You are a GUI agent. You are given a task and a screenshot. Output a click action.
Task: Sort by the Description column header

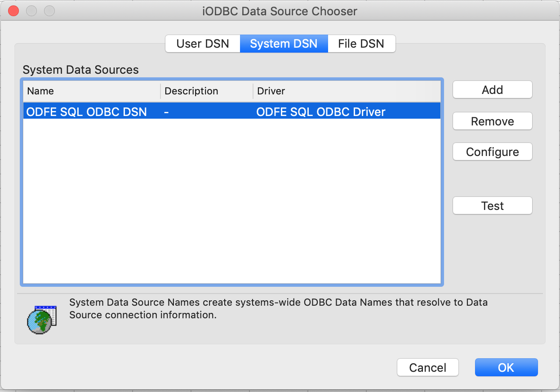(207, 91)
